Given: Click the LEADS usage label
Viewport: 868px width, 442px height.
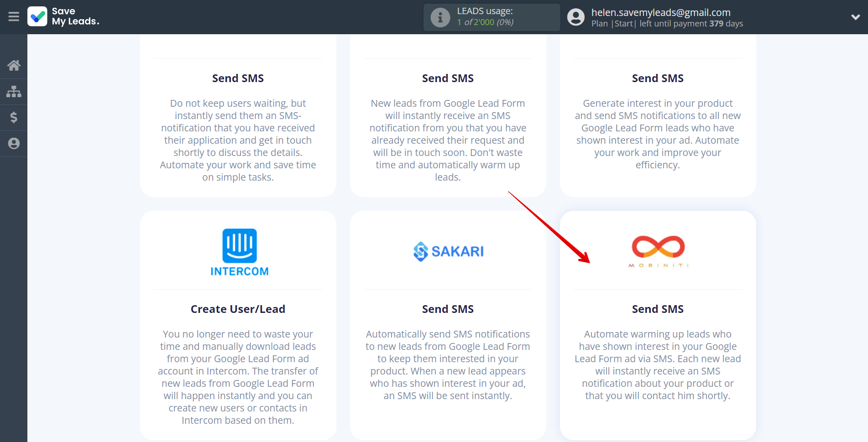Looking at the screenshot, I should click(485, 11).
